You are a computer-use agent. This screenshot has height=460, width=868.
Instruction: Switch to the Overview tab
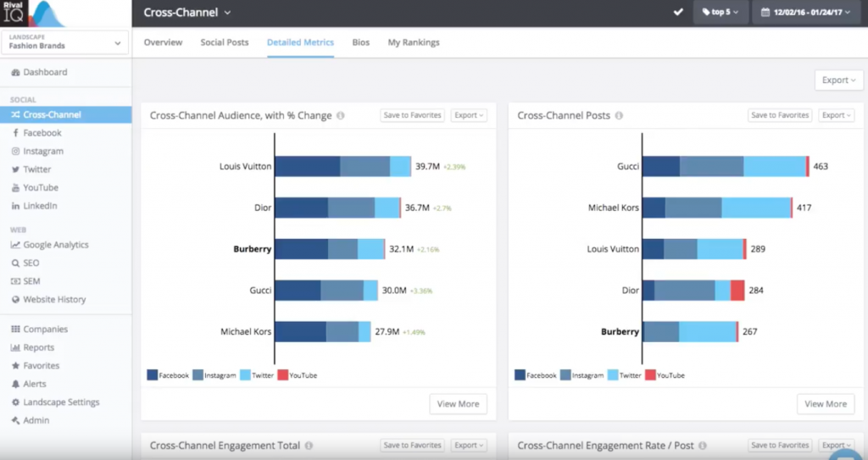pos(163,42)
